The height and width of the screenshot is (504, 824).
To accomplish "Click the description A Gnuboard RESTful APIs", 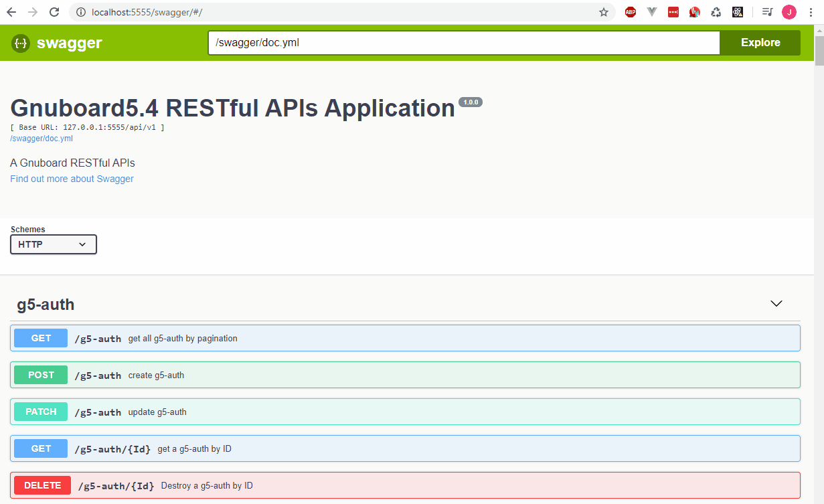I will tap(72, 163).
